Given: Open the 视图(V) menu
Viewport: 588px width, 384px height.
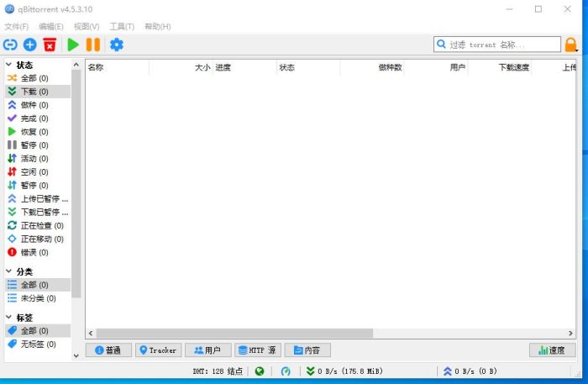Looking at the screenshot, I should [x=87, y=26].
